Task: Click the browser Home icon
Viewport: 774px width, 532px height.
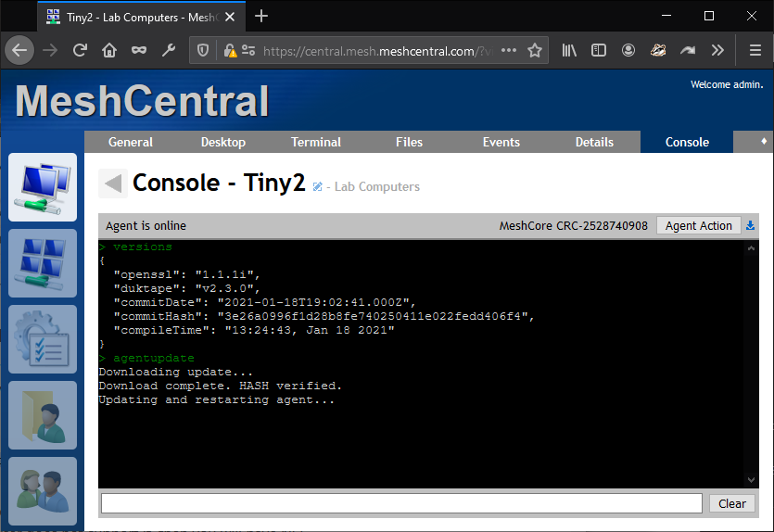Action: (x=109, y=50)
